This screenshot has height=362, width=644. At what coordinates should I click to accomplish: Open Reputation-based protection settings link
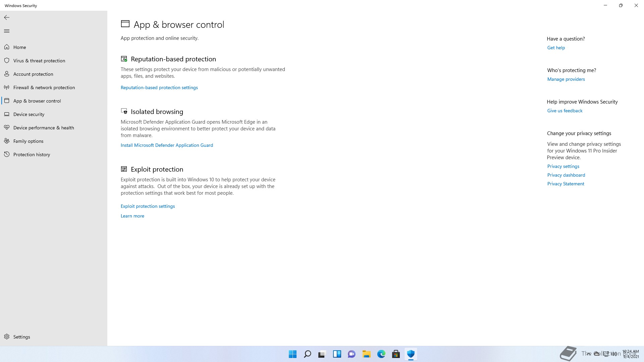click(159, 87)
